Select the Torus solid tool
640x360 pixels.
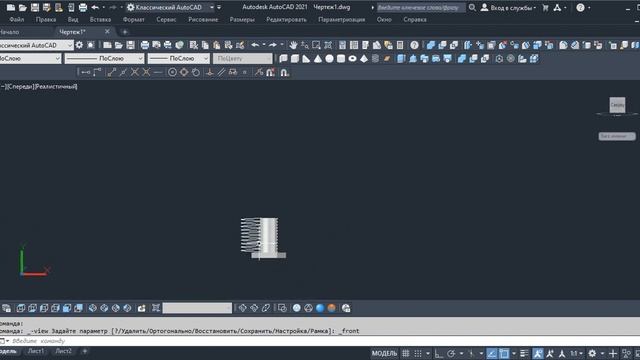[352, 59]
